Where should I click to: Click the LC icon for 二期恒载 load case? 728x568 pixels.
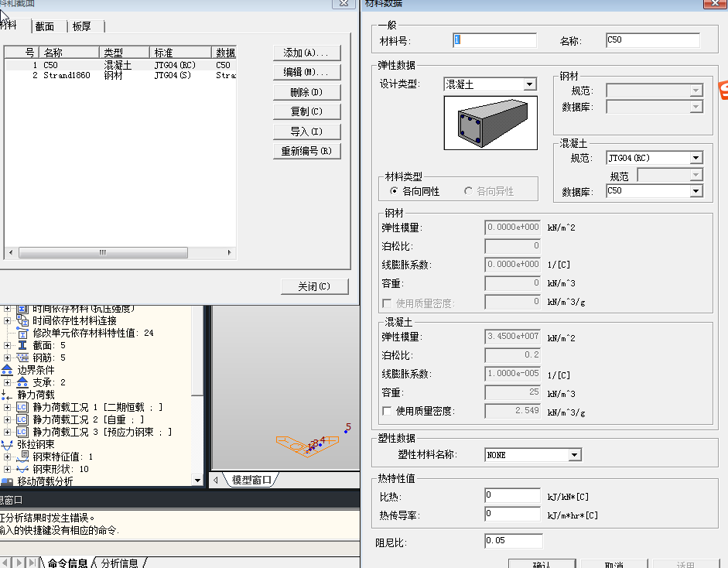point(22,407)
